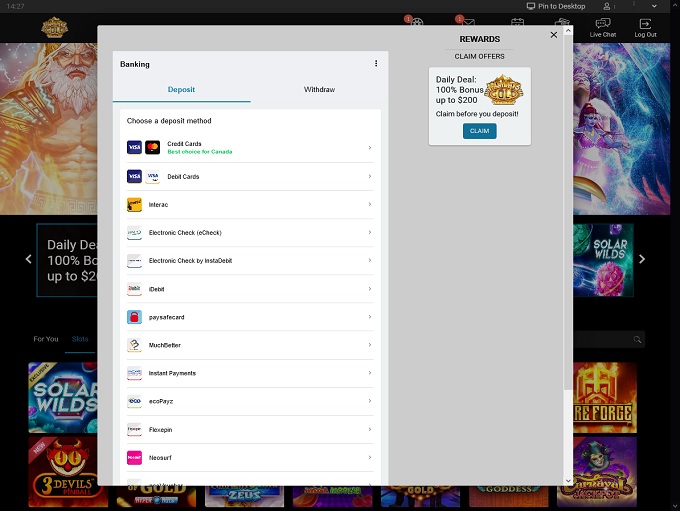The width and height of the screenshot is (680, 511).
Task: Click the Log Out icon
Action: pyautogui.click(x=645, y=27)
